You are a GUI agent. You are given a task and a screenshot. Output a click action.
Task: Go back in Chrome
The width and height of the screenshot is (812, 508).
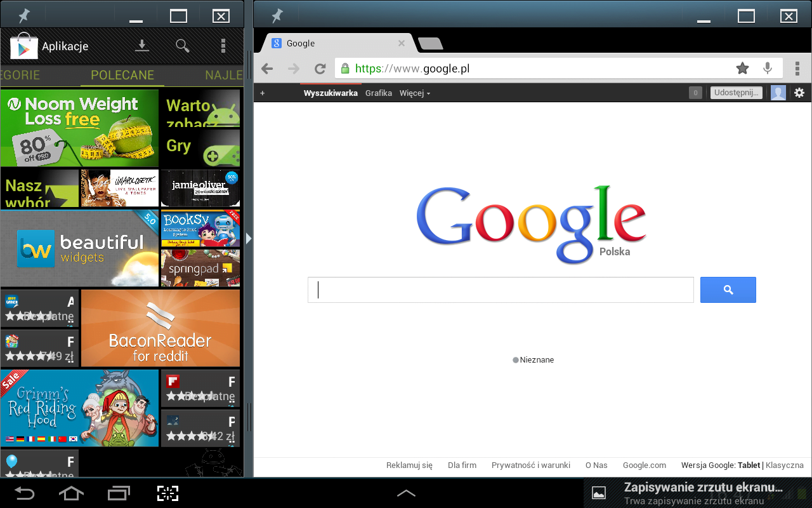[x=267, y=69]
